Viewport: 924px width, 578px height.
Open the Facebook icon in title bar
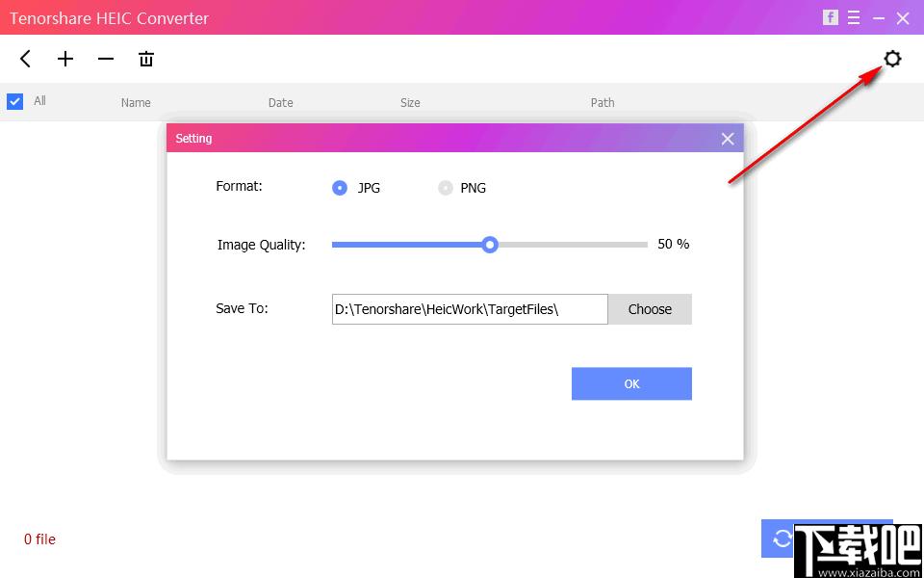(831, 17)
